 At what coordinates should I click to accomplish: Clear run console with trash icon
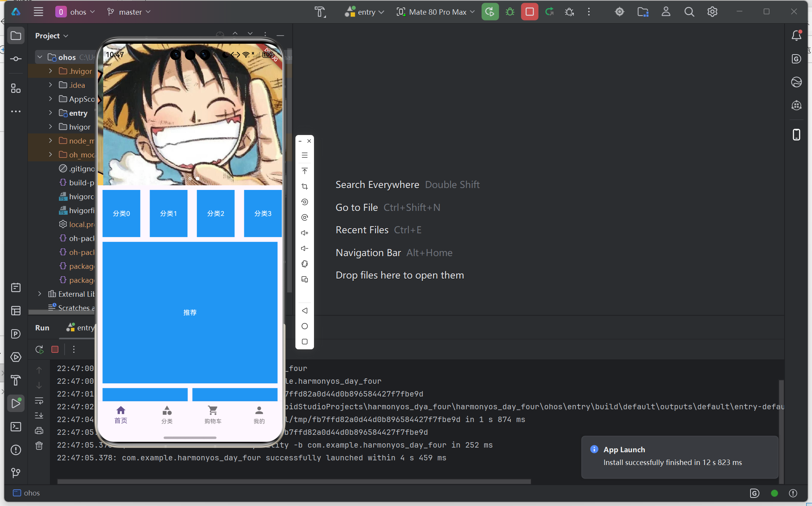(x=39, y=446)
